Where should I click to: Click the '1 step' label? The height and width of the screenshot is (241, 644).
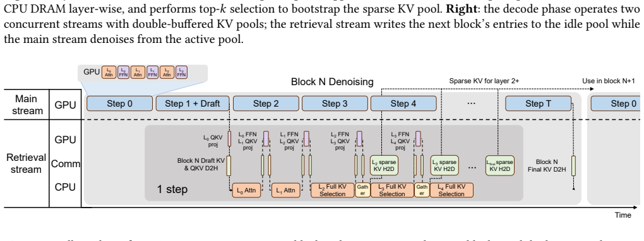172,190
